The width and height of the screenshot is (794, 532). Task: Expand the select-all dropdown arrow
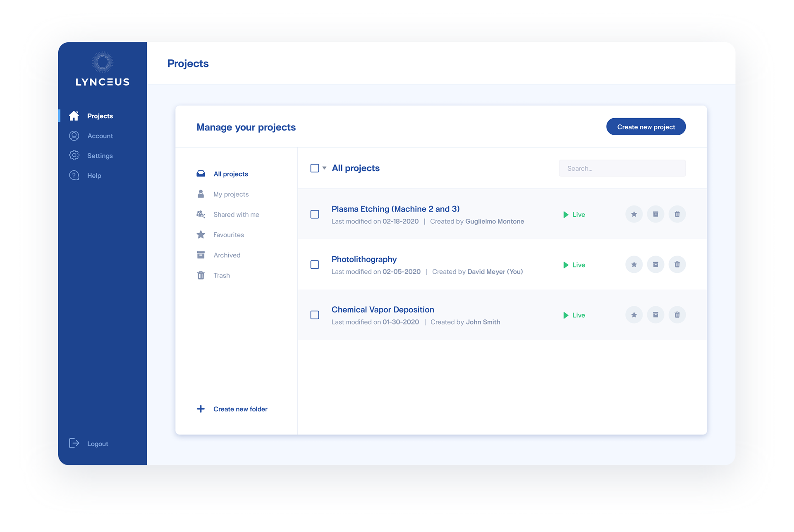click(x=325, y=168)
